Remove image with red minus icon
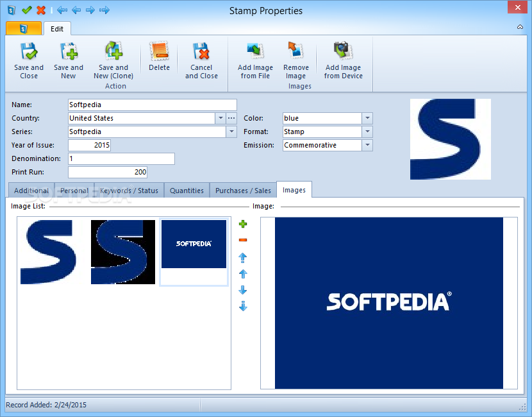The height and width of the screenshot is (417, 532). pos(243,240)
